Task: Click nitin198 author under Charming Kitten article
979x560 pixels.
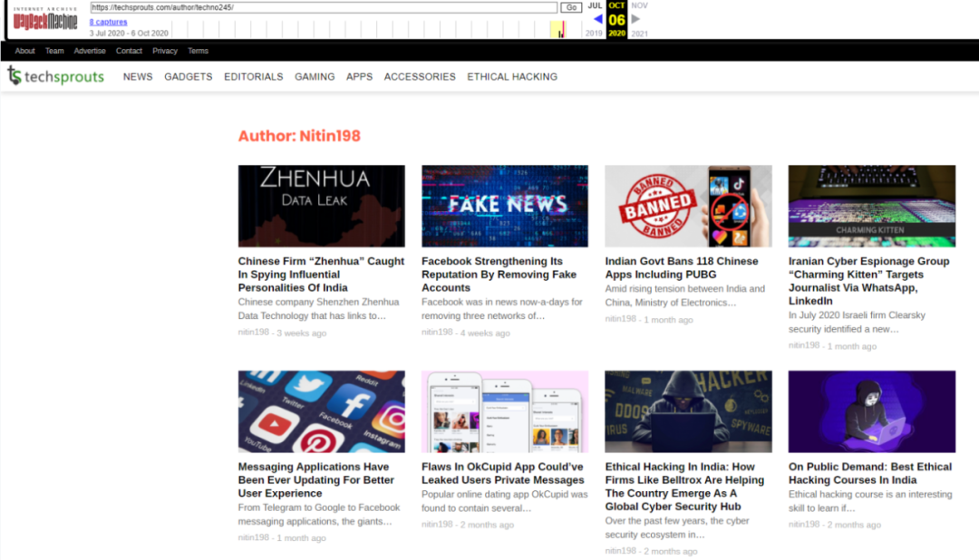Action: pos(803,345)
